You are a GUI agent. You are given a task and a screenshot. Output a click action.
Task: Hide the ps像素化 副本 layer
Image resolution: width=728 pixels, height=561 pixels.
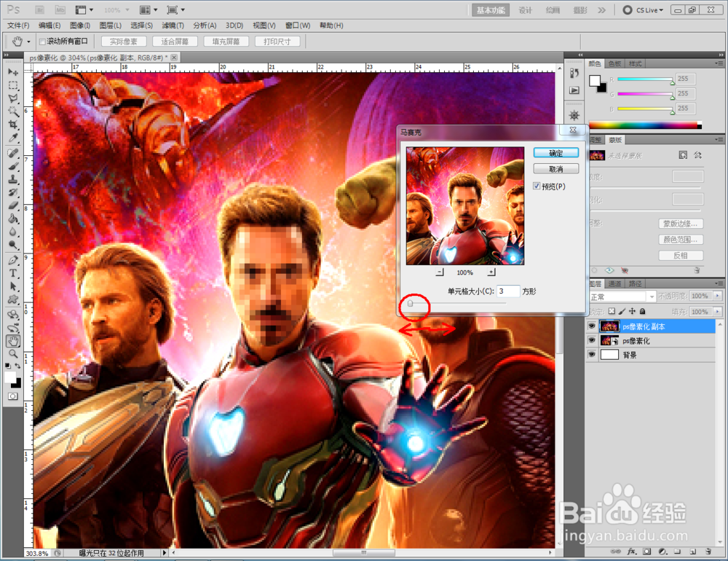(591, 326)
